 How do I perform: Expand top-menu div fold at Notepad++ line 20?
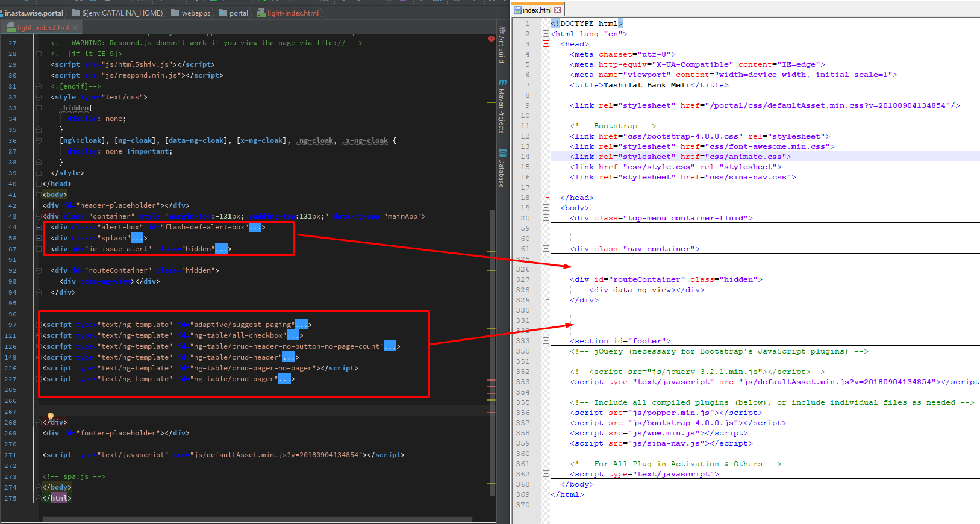coord(546,218)
